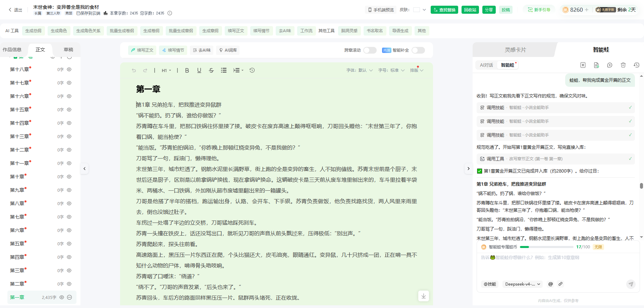Image resolution: width=644 pixels, height=308 pixels.
Task: Click the 智能蛙专属蛙币 progress bar
Action: [547, 247]
